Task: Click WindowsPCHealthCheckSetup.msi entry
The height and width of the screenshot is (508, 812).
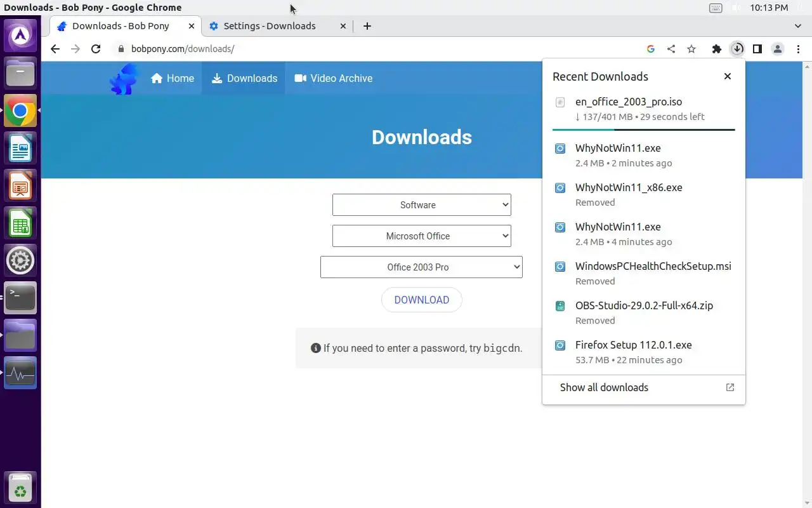Action: [644, 274]
